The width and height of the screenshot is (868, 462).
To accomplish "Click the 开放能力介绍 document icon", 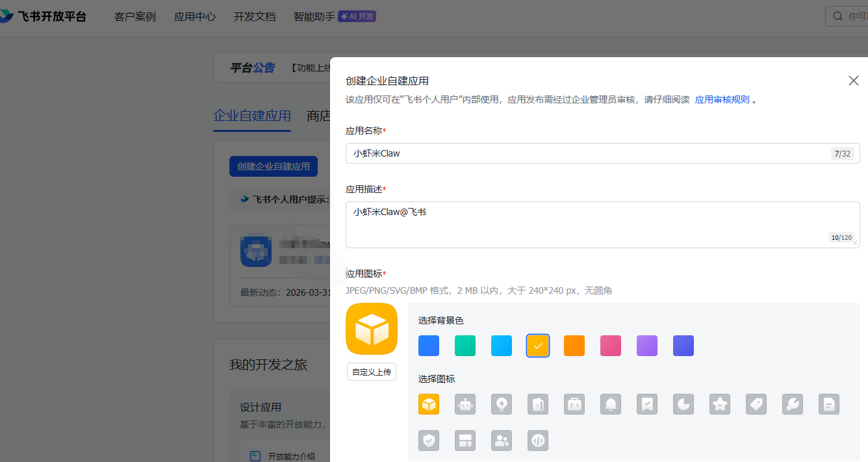I will (x=255, y=456).
